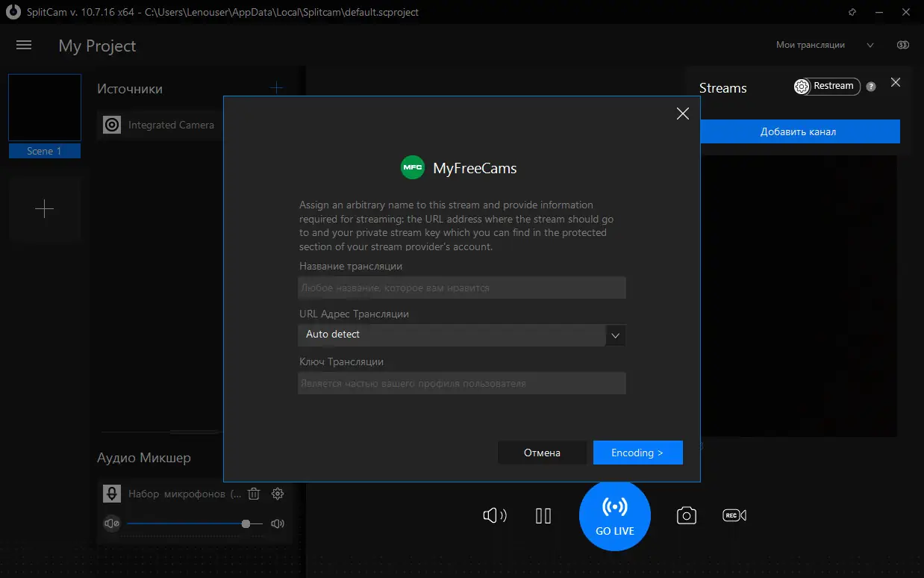Mute the microphone speaker icon

(x=112, y=523)
